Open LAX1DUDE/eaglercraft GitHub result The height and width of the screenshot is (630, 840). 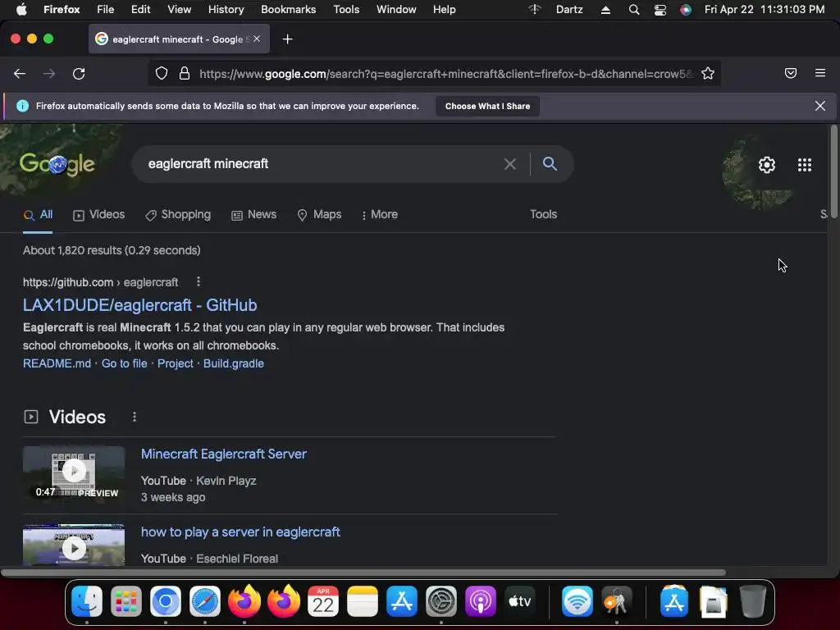139,305
